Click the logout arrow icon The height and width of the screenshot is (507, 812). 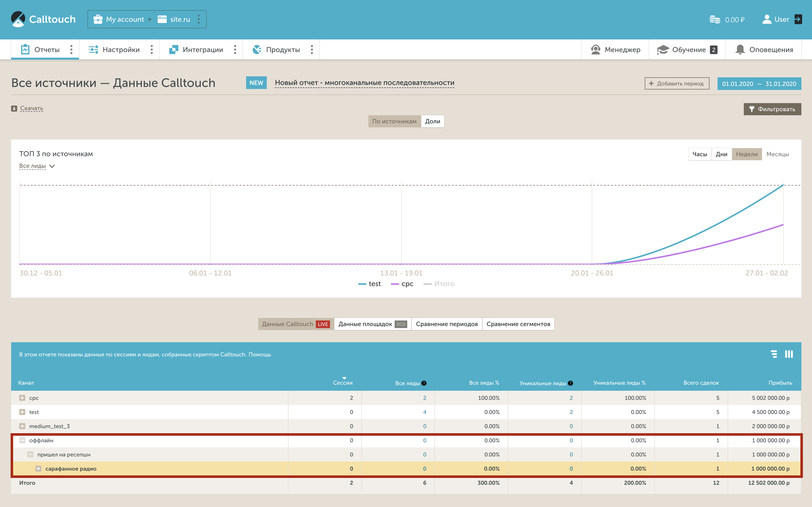point(798,19)
